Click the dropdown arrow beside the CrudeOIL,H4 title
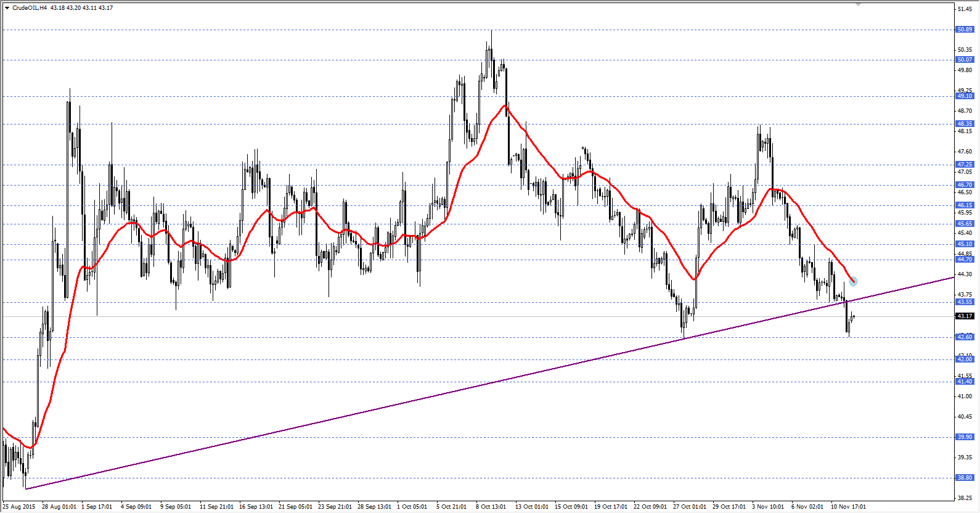This screenshot has height=513, width=980. pos(7,8)
